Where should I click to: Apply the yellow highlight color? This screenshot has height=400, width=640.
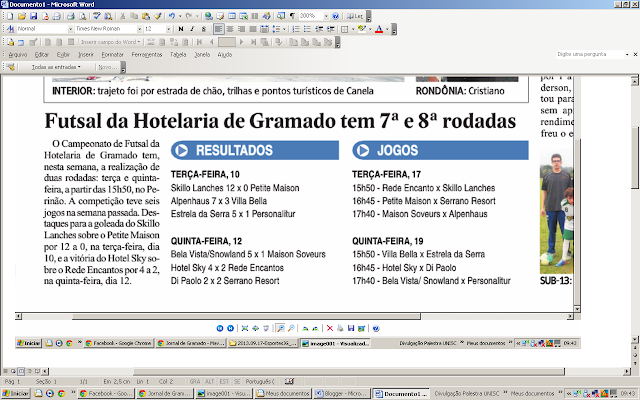tap(361, 29)
